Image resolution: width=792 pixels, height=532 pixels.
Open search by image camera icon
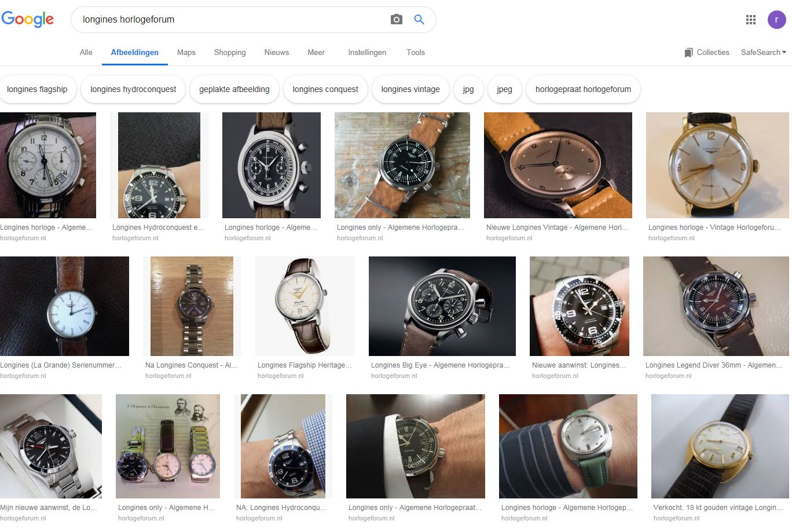click(397, 20)
